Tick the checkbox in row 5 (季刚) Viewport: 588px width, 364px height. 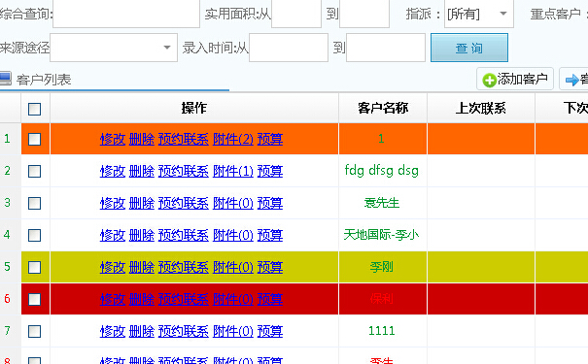click(x=34, y=267)
